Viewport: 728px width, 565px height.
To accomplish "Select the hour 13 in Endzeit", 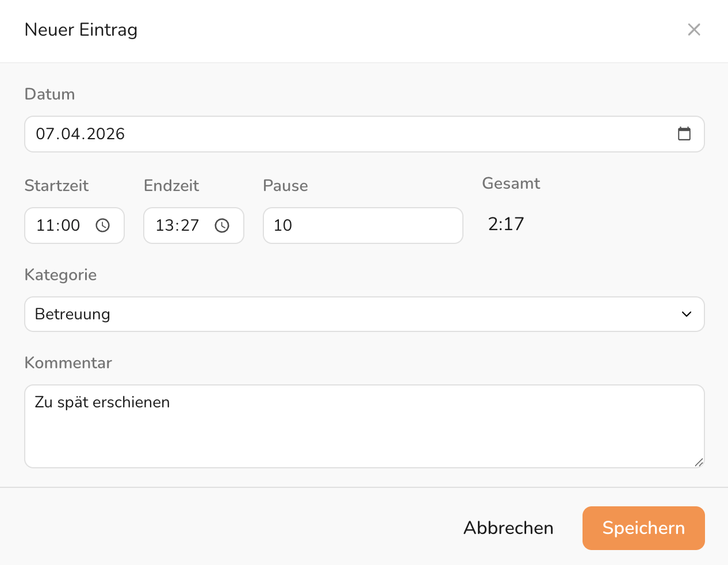I will click(164, 226).
